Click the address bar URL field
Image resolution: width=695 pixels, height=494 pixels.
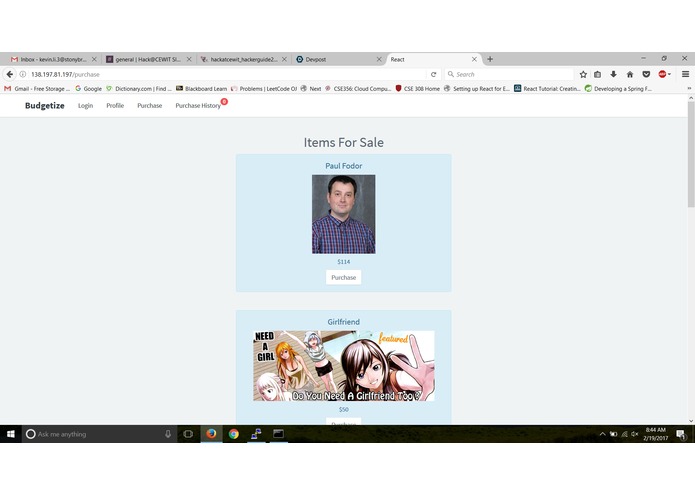226,74
